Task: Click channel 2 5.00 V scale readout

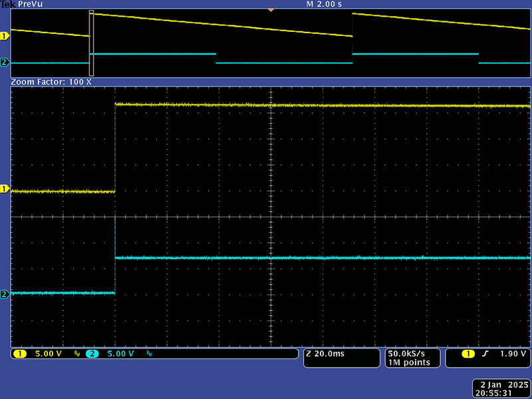Action: (120, 354)
